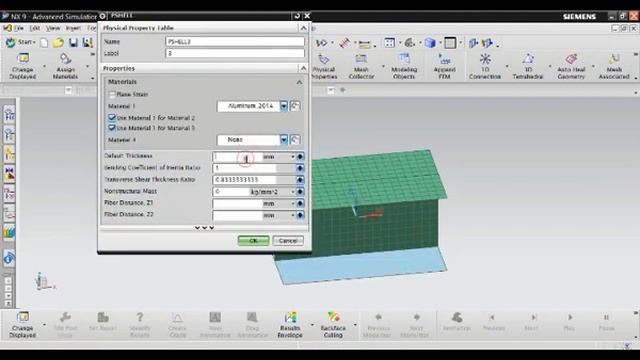Click the Name field containing PSHELL2
This screenshot has width=640, height=360.
coord(235,42)
